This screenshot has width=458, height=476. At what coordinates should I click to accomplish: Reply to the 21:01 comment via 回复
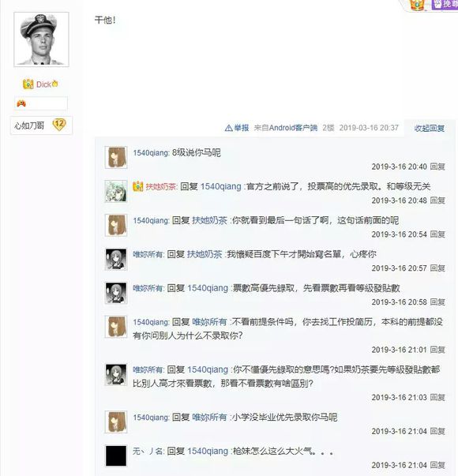(x=437, y=350)
